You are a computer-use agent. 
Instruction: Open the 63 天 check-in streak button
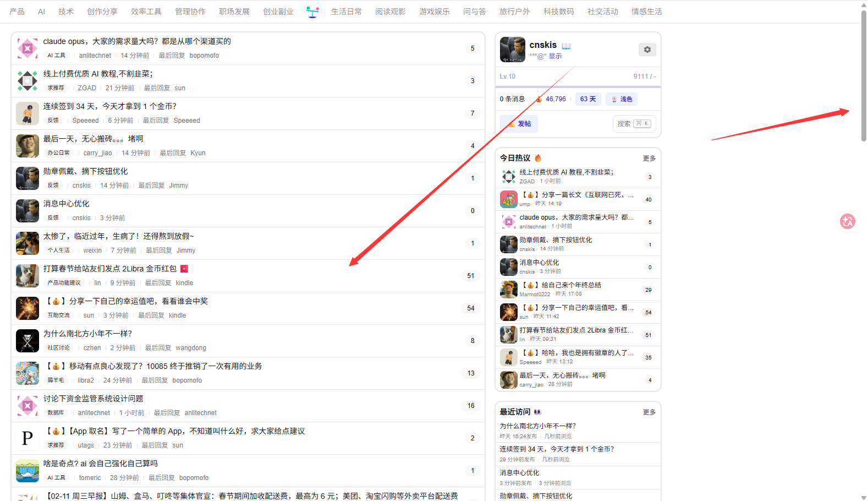(587, 99)
